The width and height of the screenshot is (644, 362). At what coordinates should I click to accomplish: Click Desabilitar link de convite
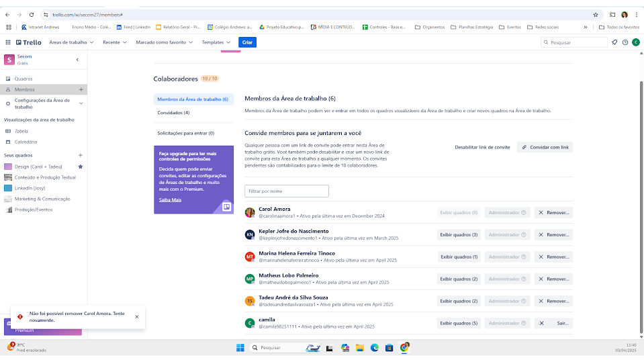[x=482, y=147]
